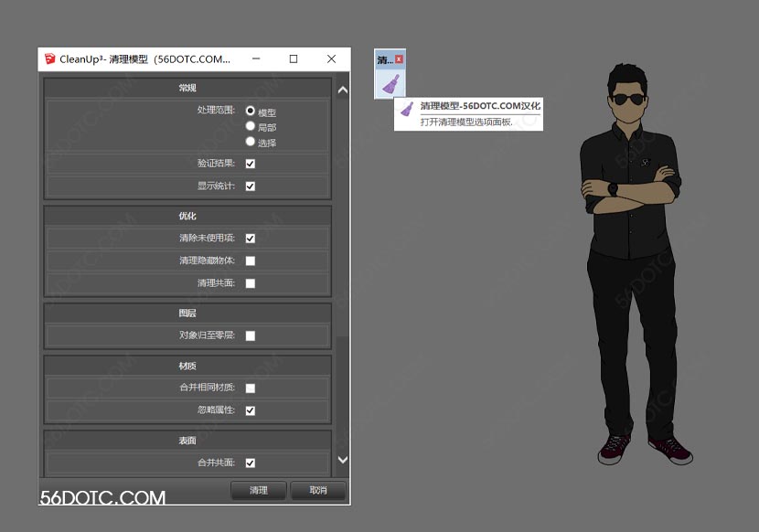This screenshot has width=759, height=532.
Task: Select the 模型 scope radio button
Action: [251, 111]
